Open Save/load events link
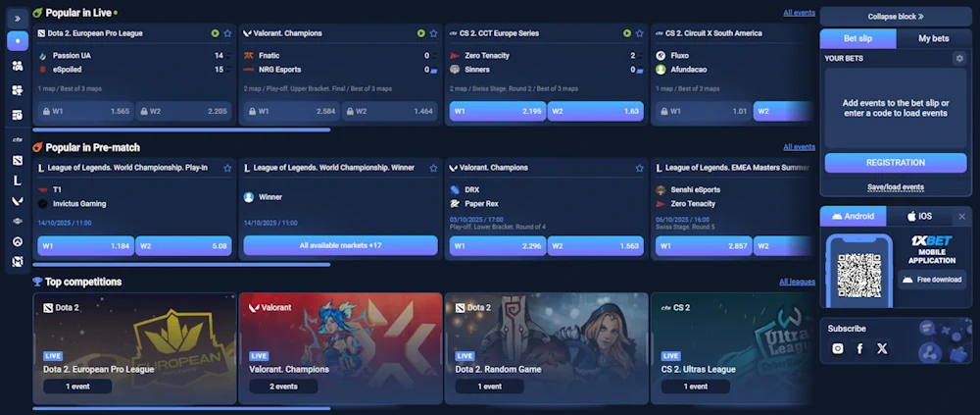This screenshot has height=415, width=980. tap(896, 187)
